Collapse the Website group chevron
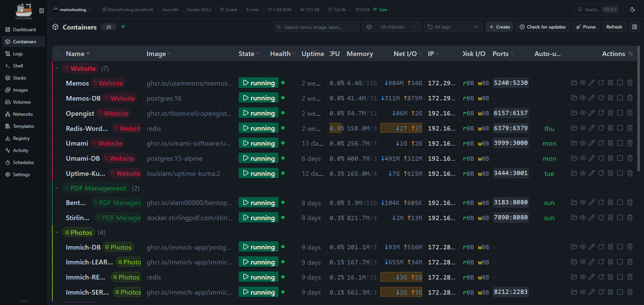 coord(57,68)
